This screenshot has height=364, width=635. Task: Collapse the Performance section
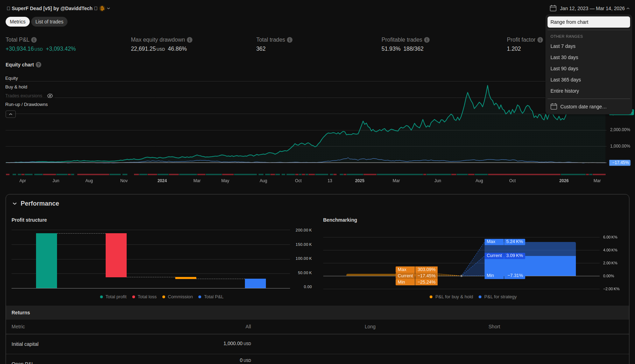pos(15,204)
